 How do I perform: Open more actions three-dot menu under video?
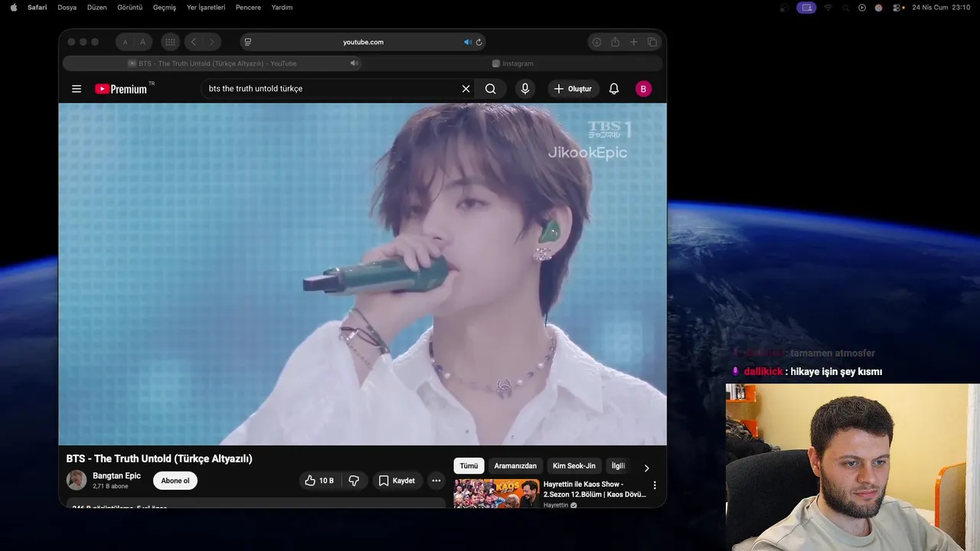(x=436, y=481)
